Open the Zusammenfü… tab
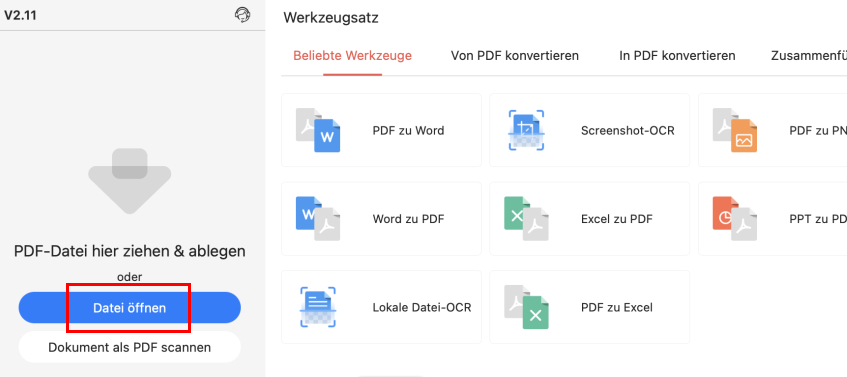The image size is (847, 377). click(809, 56)
